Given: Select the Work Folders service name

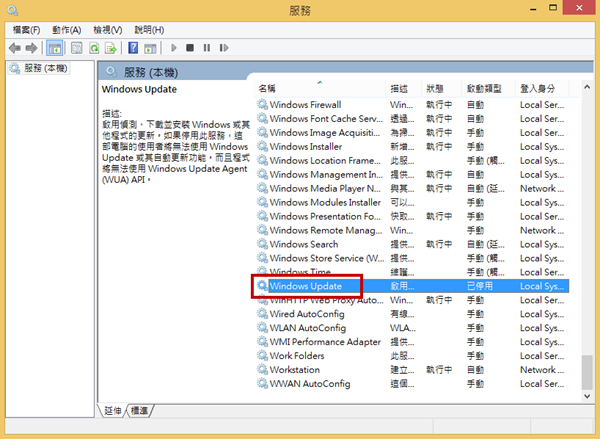Looking at the screenshot, I should pos(297,356).
